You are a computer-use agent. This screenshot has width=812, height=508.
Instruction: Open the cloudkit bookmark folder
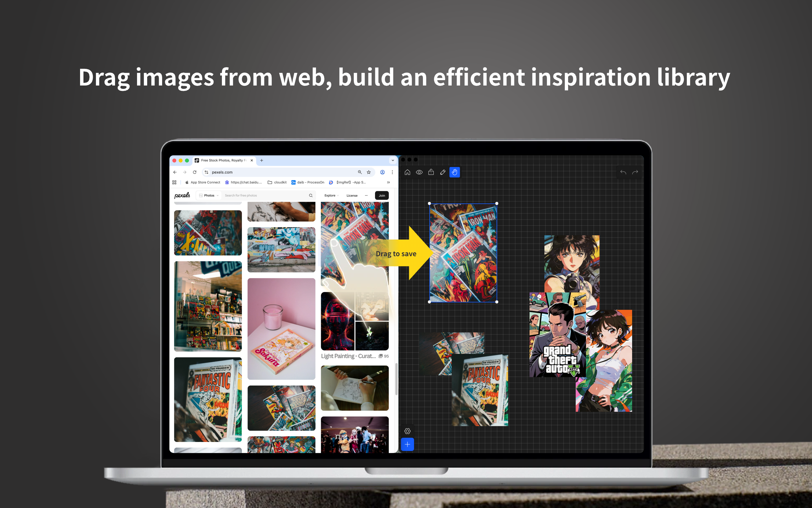point(277,182)
